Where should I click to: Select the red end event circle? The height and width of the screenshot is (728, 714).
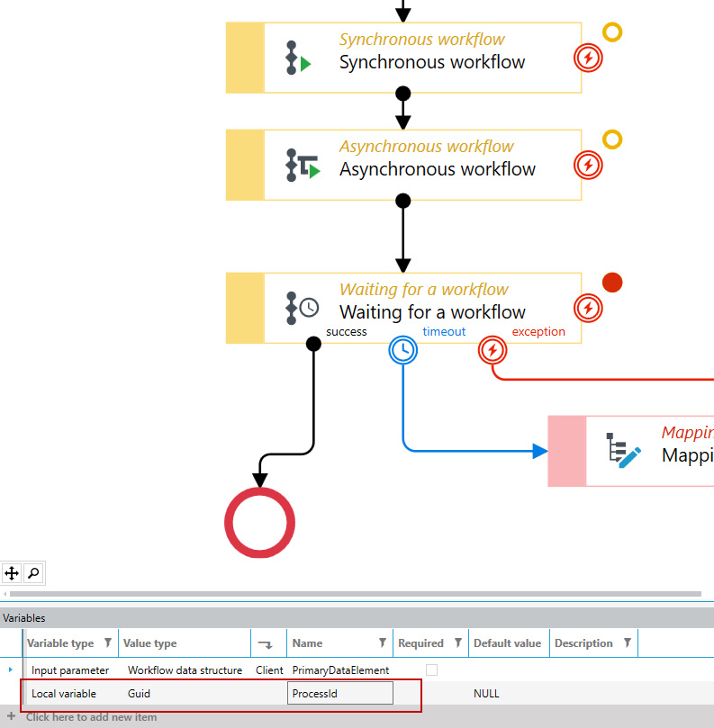click(x=259, y=523)
